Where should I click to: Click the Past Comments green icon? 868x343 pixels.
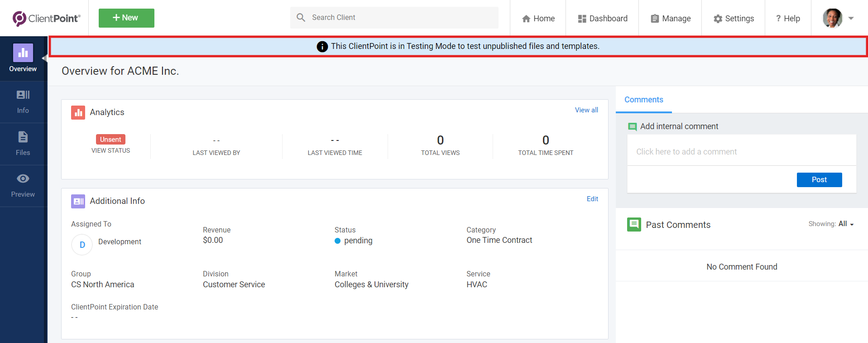click(x=634, y=224)
